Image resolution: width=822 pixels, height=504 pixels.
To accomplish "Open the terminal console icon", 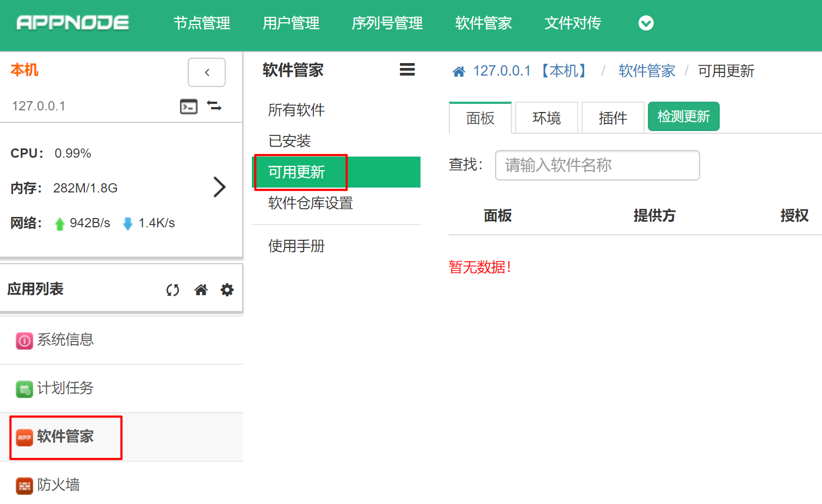I will (189, 107).
